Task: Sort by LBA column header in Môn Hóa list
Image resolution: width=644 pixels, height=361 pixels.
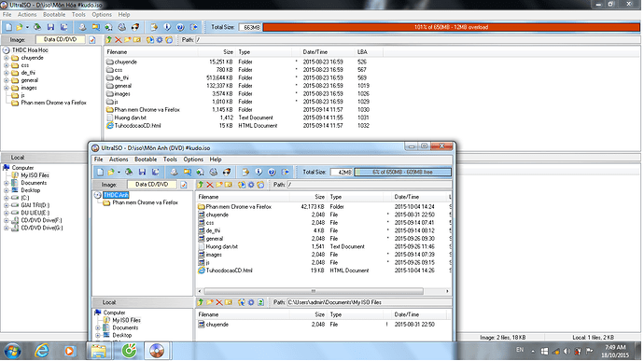Action: point(369,52)
